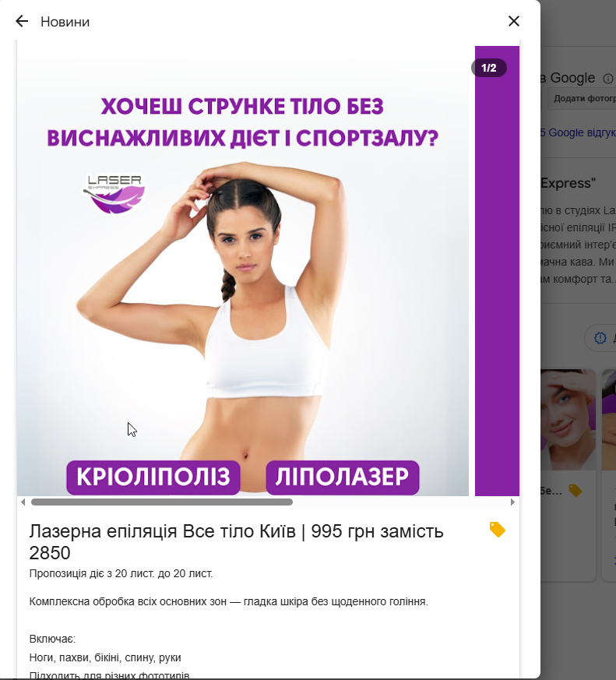
Task: Click the yellow tag icon in background card
Action: (x=576, y=491)
